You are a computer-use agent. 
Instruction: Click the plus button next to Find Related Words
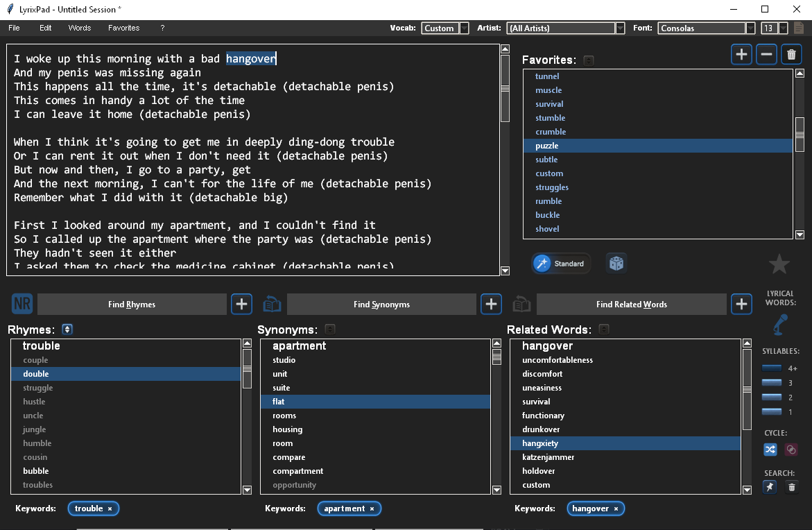tap(741, 304)
